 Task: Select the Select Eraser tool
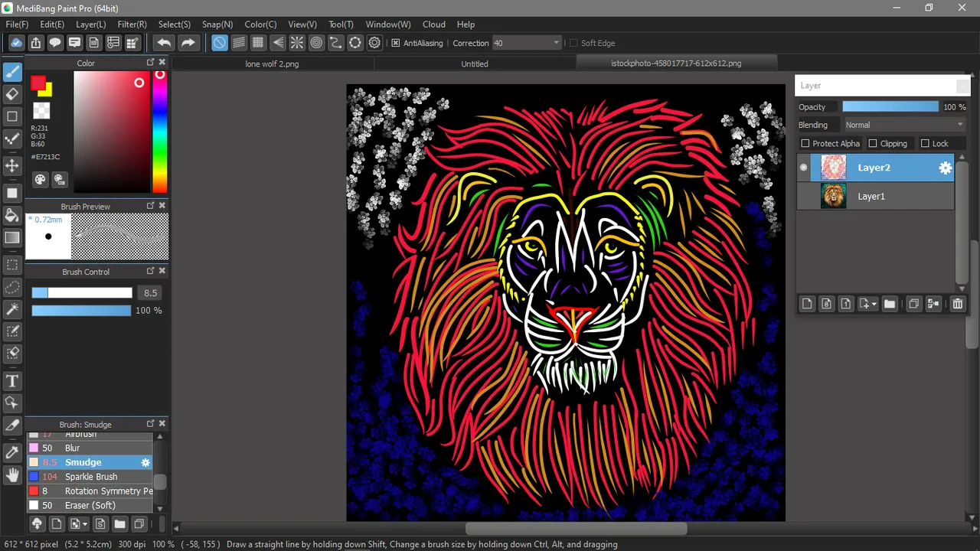coord(12,354)
